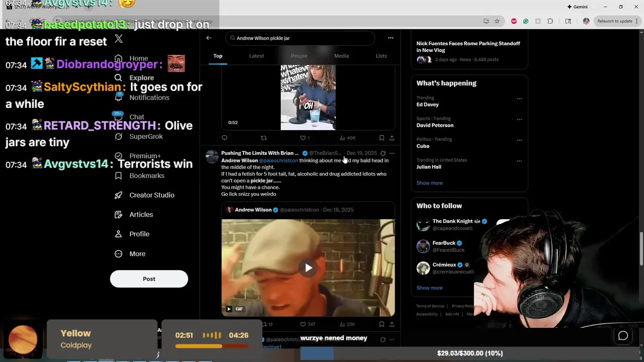Open @paleochristcon mention link
Image resolution: width=644 pixels, height=362 pixels.
279,160
